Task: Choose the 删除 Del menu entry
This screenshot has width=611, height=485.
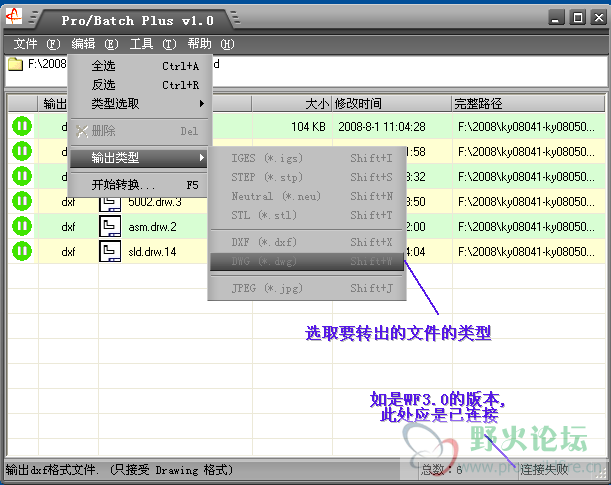Action: click(139, 131)
